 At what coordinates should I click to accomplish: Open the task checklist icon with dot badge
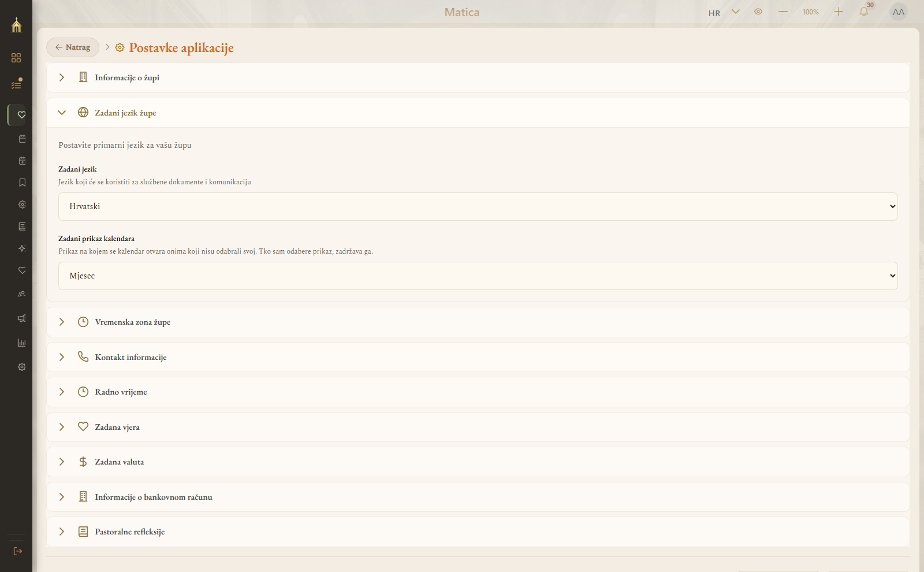pyautogui.click(x=16, y=84)
